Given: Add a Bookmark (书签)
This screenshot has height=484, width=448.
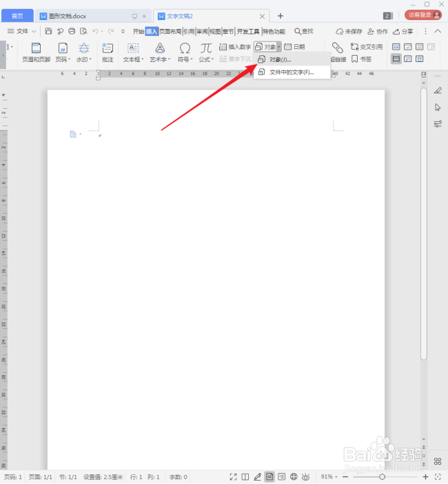Looking at the screenshot, I should pos(361,59).
